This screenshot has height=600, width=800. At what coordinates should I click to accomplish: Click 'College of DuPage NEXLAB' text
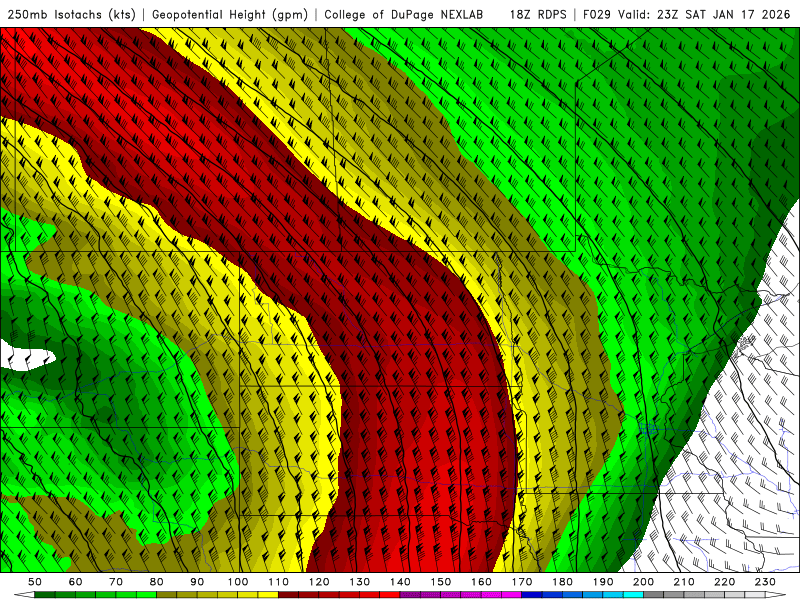point(404,14)
